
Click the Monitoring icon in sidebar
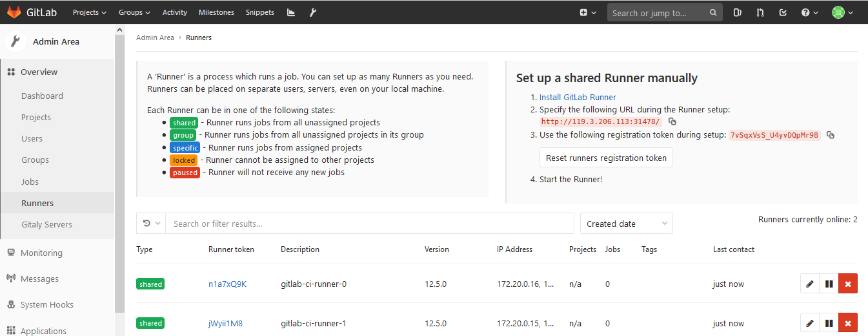click(x=11, y=253)
